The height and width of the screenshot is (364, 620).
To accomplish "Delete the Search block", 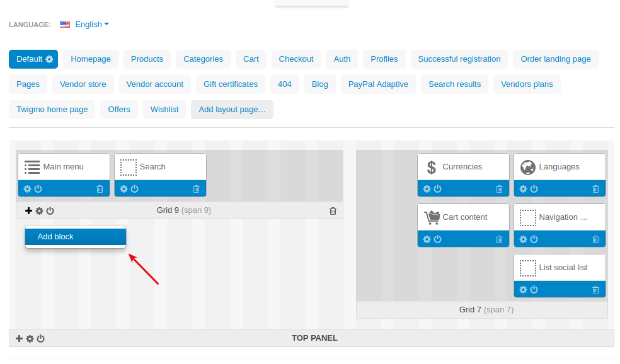I will pyautogui.click(x=197, y=189).
